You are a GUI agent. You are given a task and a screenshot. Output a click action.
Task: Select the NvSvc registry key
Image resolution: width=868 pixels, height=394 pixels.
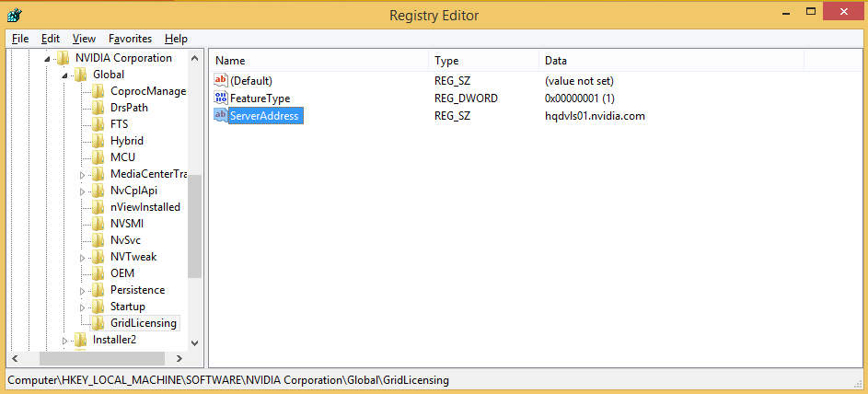[x=125, y=240]
